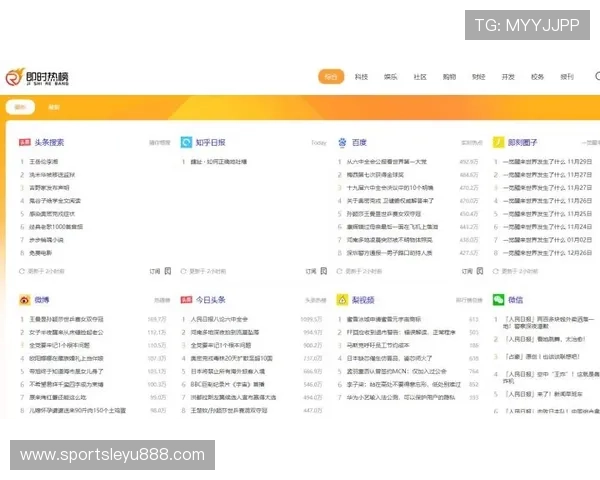Open 即刻圈子 entry dated 01月02日
This screenshot has width=600, height=480.
point(548,240)
